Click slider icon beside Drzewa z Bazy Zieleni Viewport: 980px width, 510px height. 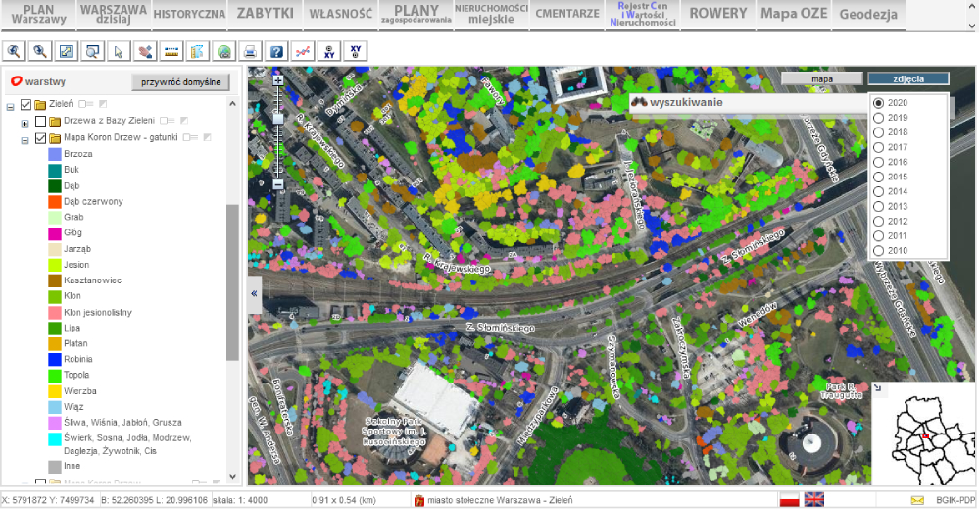pyautogui.click(x=167, y=121)
